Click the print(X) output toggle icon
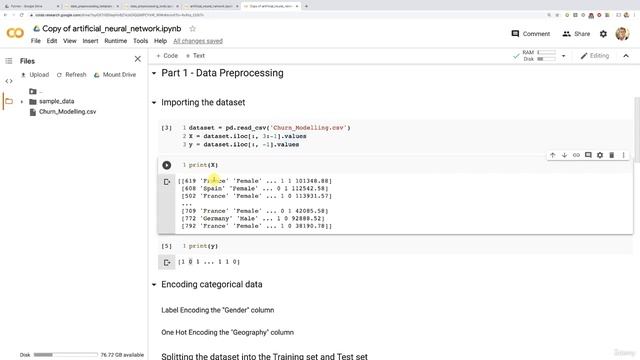Viewport: 640px width, 360px height. pos(167,182)
